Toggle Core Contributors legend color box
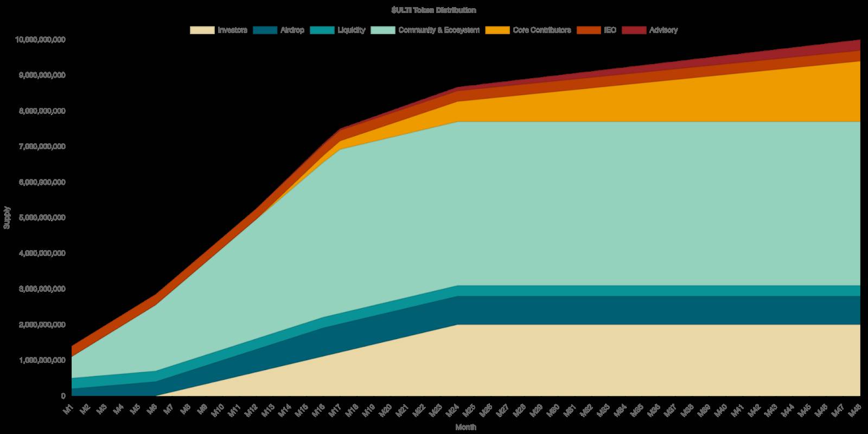Viewport: 868px width, 434px height. (497, 30)
